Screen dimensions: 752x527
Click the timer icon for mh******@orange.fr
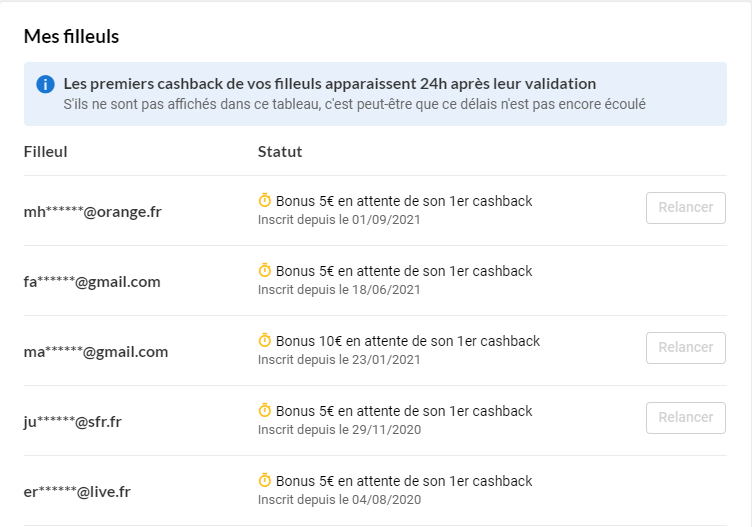pos(265,201)
